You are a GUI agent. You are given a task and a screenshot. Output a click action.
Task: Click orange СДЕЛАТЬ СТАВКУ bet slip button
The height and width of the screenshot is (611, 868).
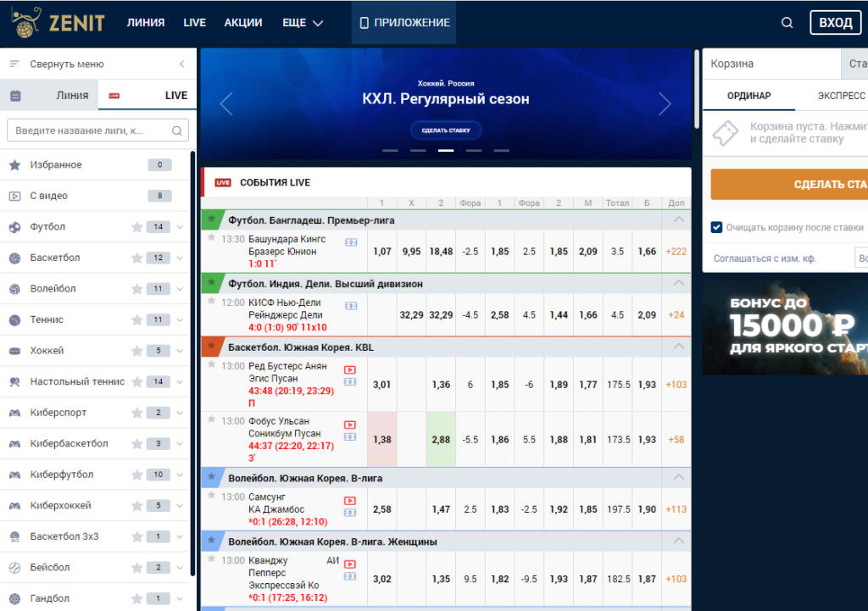pyautogui.click(x=789, y=184)
